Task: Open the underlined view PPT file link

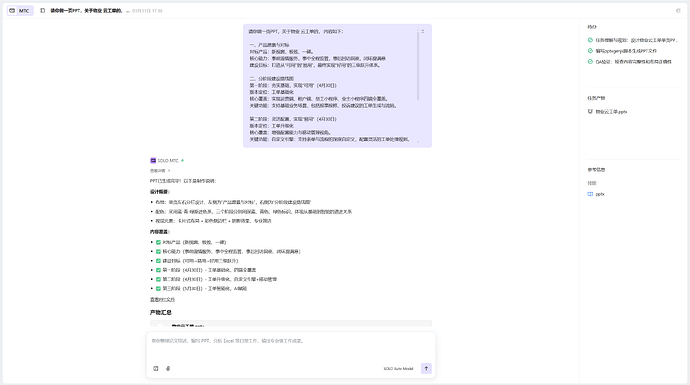Action: pos(162,300)
